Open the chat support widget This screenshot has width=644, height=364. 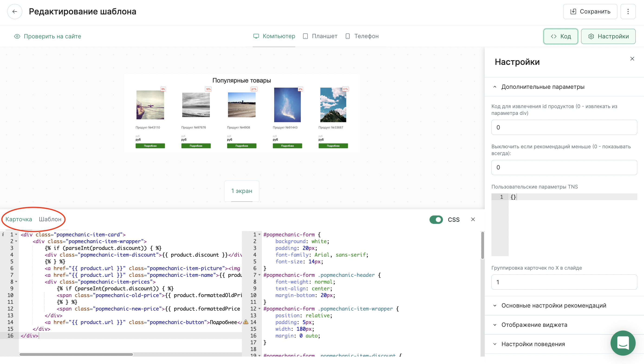click(623, 343)
